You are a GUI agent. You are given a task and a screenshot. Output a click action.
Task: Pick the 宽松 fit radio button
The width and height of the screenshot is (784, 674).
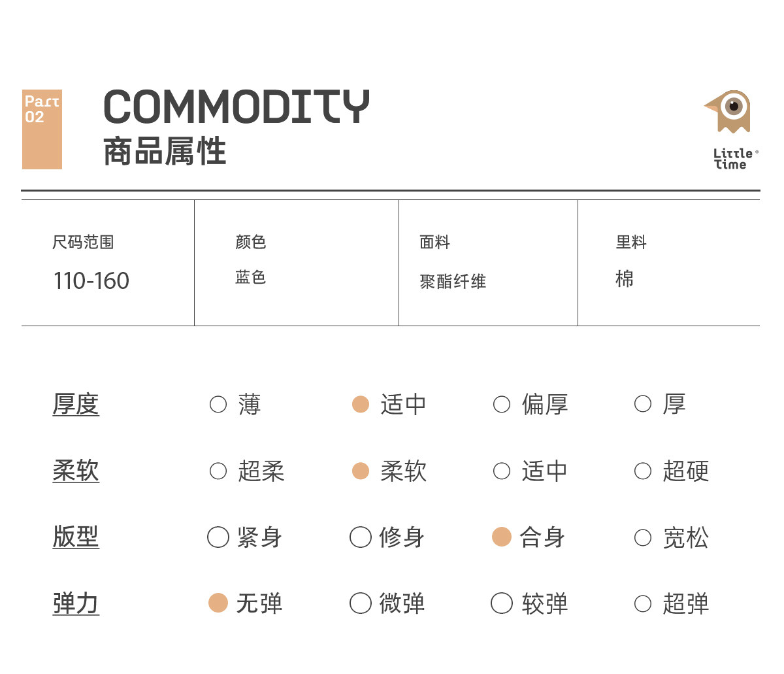tap(643, 537)
